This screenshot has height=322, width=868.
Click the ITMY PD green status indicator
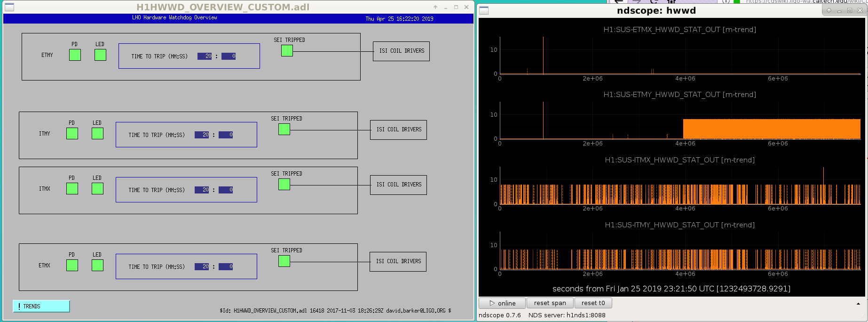click(72, 134)
